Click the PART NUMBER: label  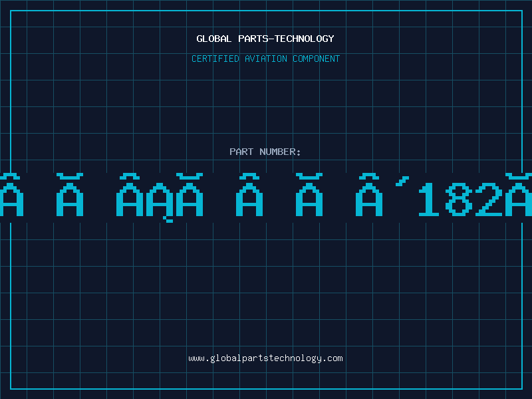point(265,152)
